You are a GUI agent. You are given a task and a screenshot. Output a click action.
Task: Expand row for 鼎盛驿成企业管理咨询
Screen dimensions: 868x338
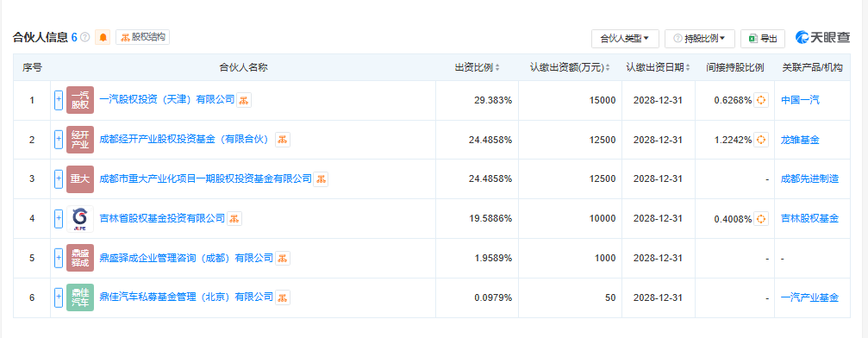[59, 258]
